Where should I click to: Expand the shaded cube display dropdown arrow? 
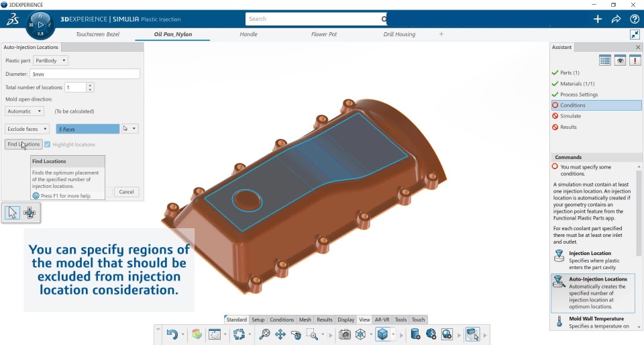(x=393, y=335)
